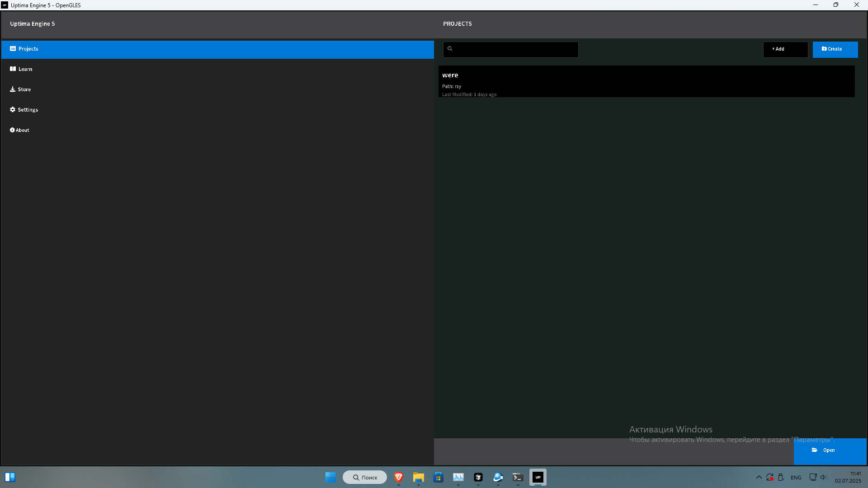Viewport: 868px width, 488px height.
Task: Open the performance graph monitor taskbar app
Action: pos(458,477)
